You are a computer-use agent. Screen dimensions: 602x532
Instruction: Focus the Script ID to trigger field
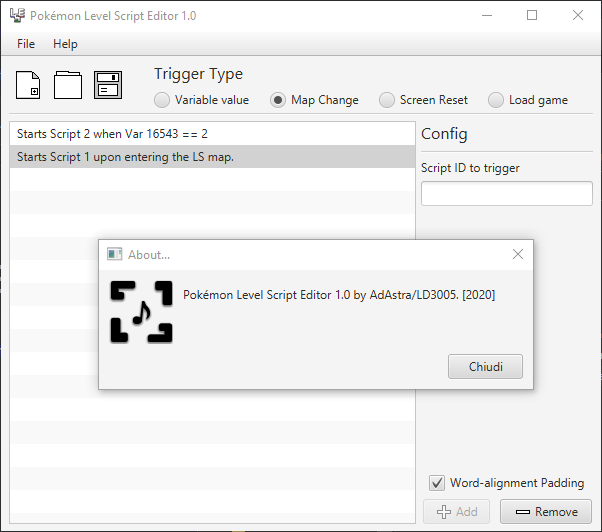(x=507, y=193)
